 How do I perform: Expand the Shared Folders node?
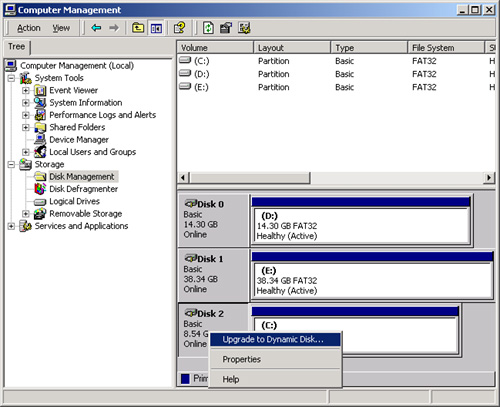[26, 128]
